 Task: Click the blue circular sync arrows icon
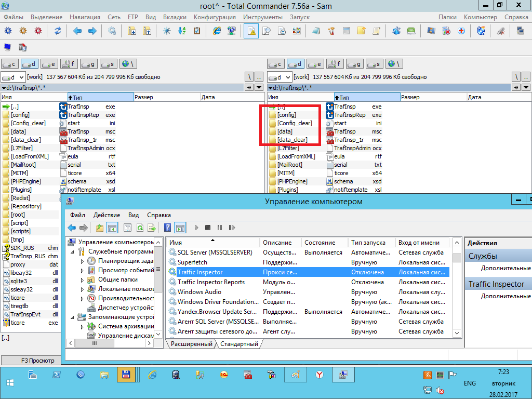(x=58, y=31)
